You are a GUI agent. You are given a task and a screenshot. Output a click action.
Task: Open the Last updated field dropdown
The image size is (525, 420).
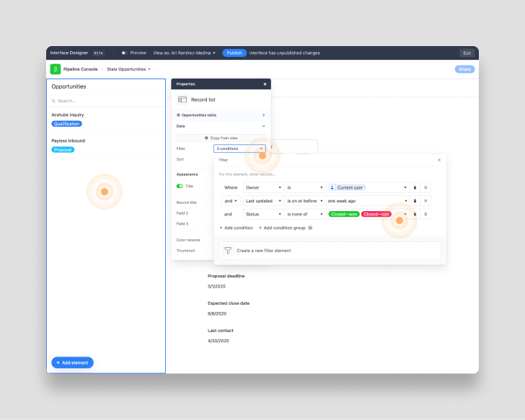tap(263, 201)
